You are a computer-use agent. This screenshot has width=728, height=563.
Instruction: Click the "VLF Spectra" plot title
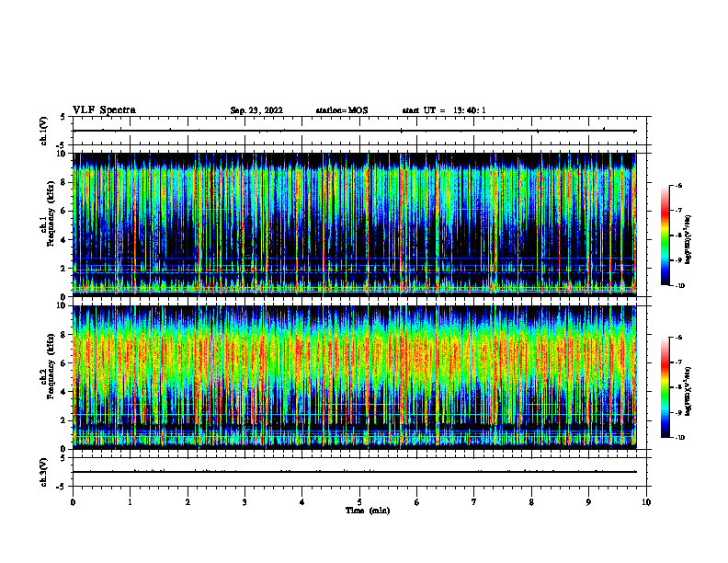[x=104, y=110]
